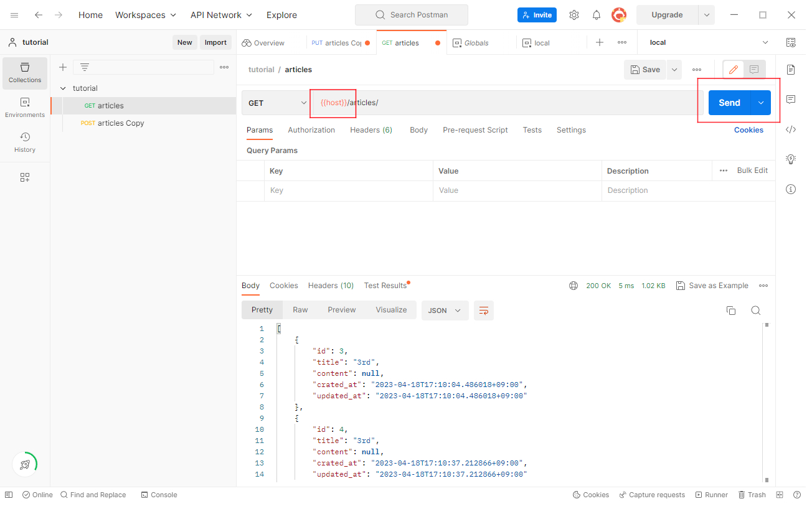This screenshot has width=812, height=514.
Task: Click the filter collections icon
Action: click(x=85, y=67)
